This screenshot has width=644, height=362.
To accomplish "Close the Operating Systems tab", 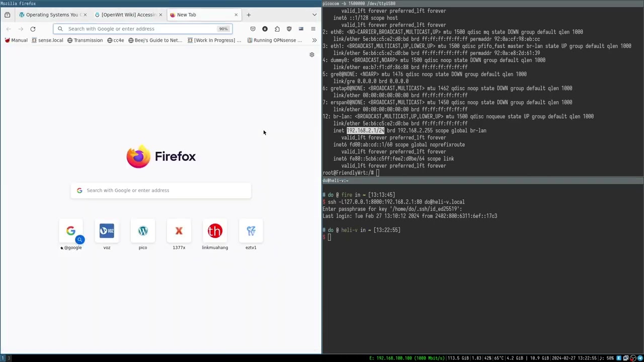I will point(85,15).
